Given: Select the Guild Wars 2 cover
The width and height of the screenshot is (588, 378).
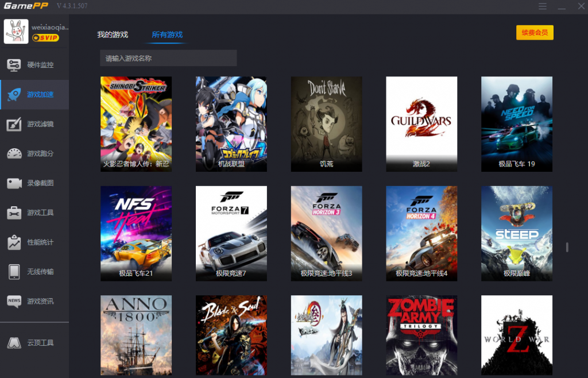Looking at the screenshot, I should 421,124.
